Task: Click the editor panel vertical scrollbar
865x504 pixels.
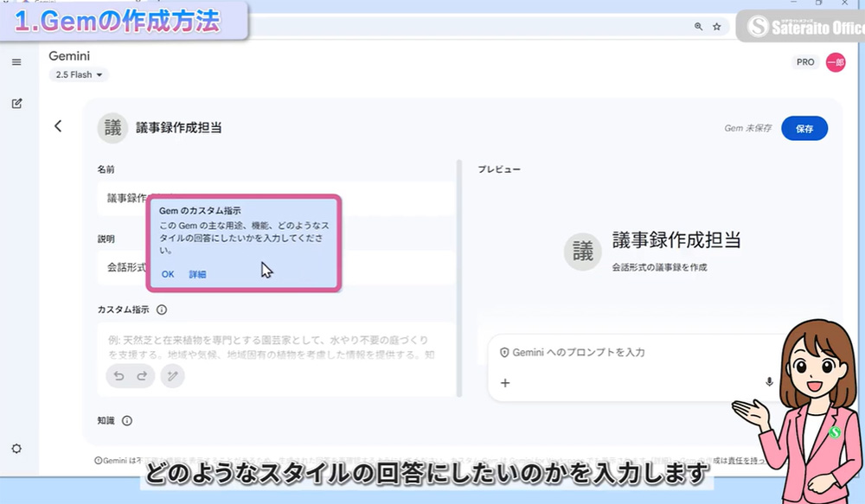Action: coord(459,278)
